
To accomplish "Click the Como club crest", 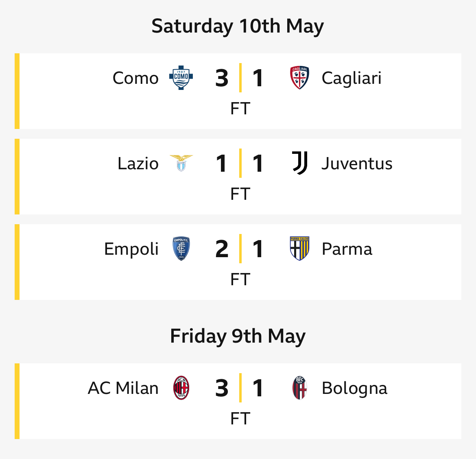I will point(181,78).
